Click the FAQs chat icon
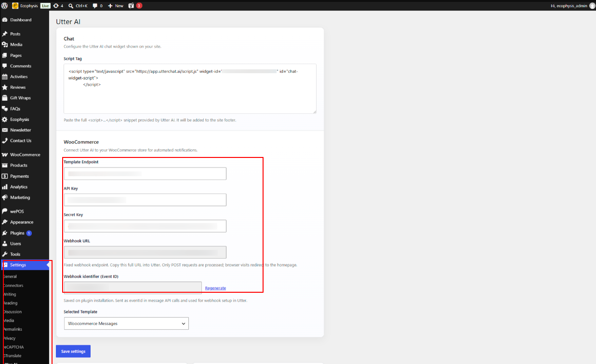596x364 pixels. coord(5,109)
